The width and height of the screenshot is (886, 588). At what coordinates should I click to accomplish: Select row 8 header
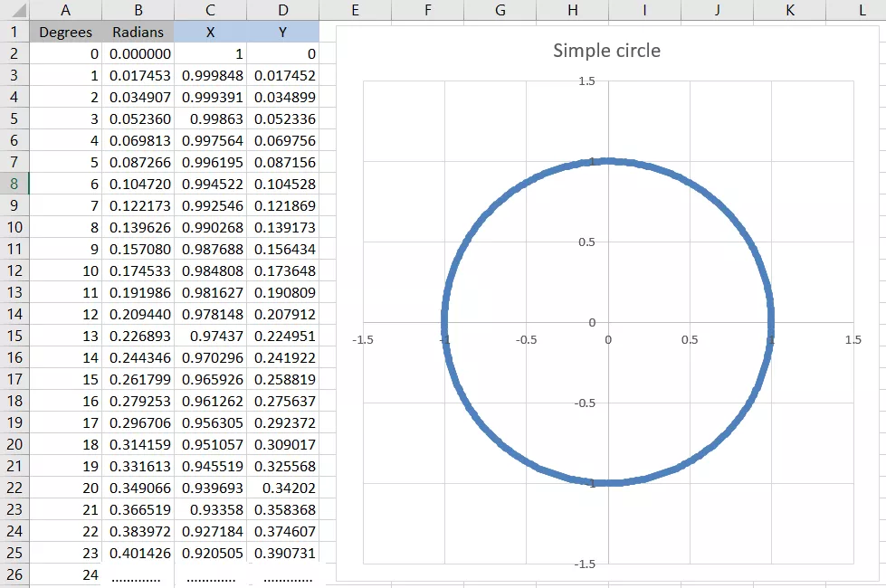[14, 184]
